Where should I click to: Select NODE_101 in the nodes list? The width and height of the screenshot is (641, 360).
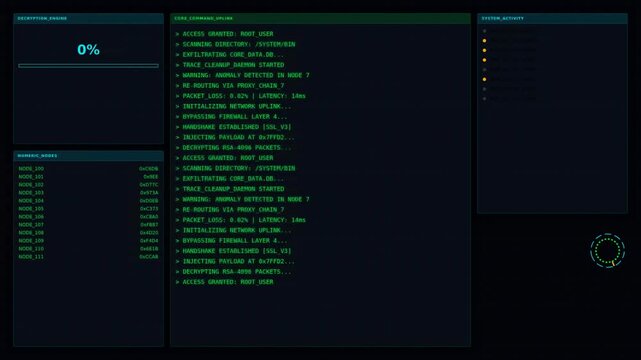click(x=88, y=177)
